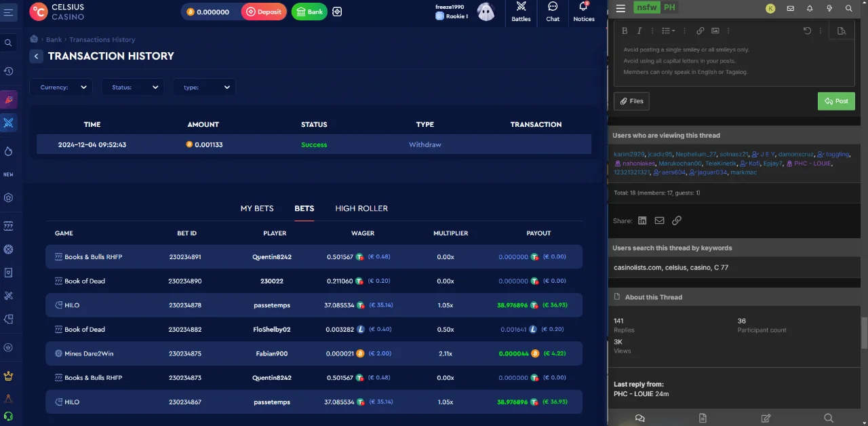Open the type filter dropdown
The width and height of the screenshot is (868, 426).
(x=204, y=87)
